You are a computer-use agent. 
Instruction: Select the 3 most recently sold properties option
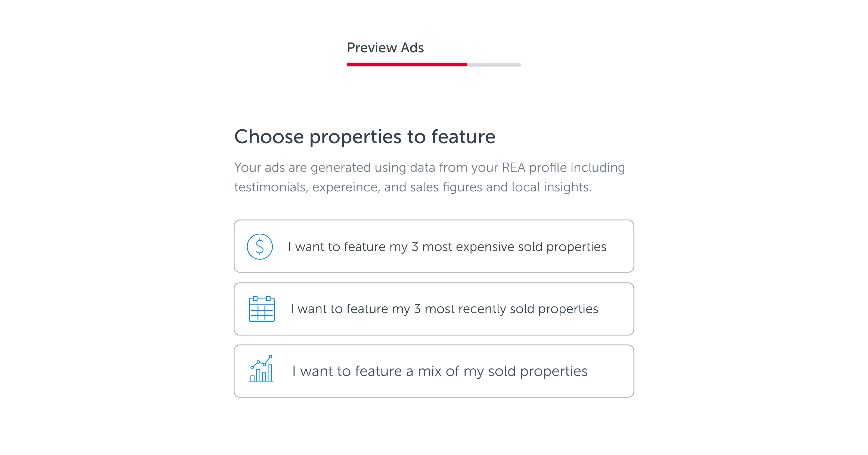[x=434, y=309]
